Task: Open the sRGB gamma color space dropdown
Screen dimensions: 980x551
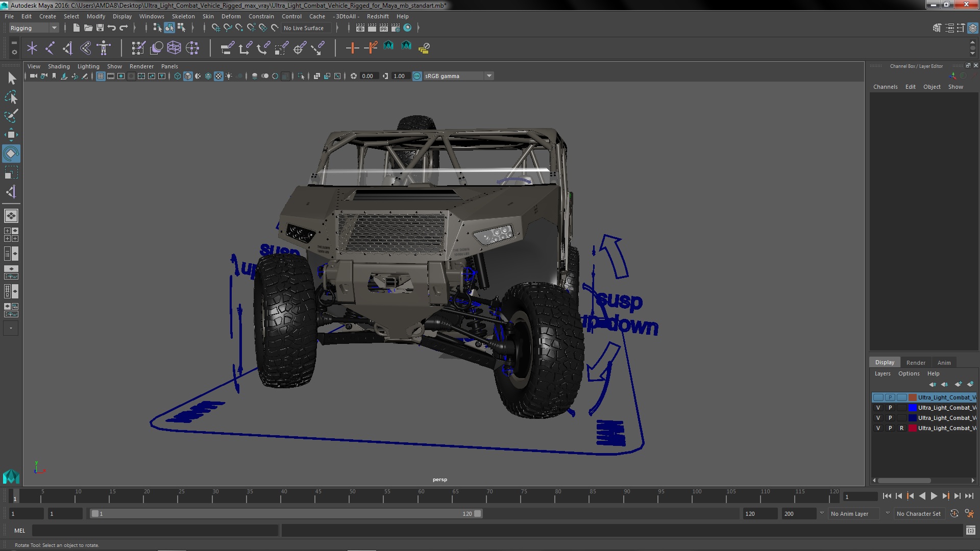Action: pos(489,76)
